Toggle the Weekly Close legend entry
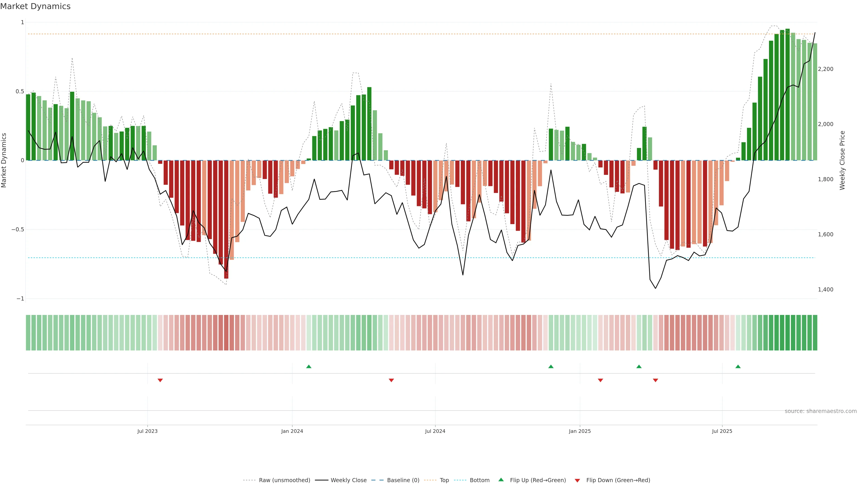 348,480
